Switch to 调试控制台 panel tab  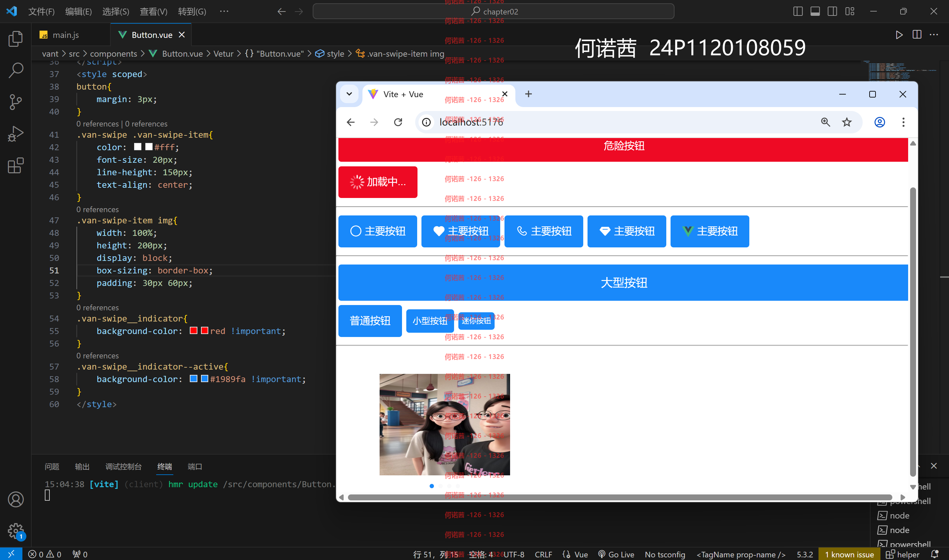124,467
